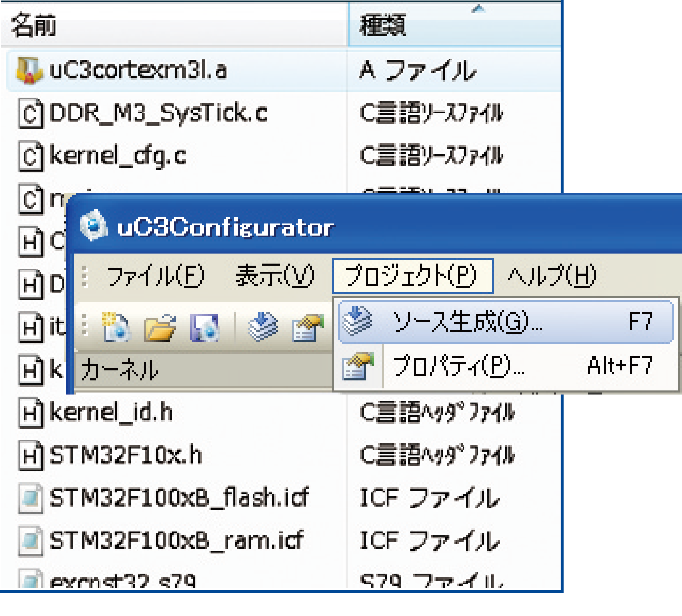
Task: Click the STM32F100xB_flash.icf file icon
Action: (x=31, y=499)
